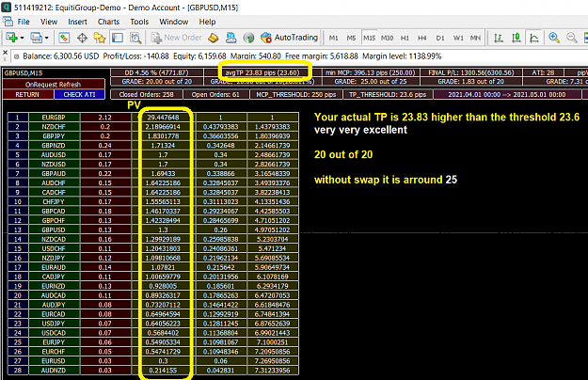
Task: Click the 2021.04.01 to 2021.05.01 date range
Action: 507,94
